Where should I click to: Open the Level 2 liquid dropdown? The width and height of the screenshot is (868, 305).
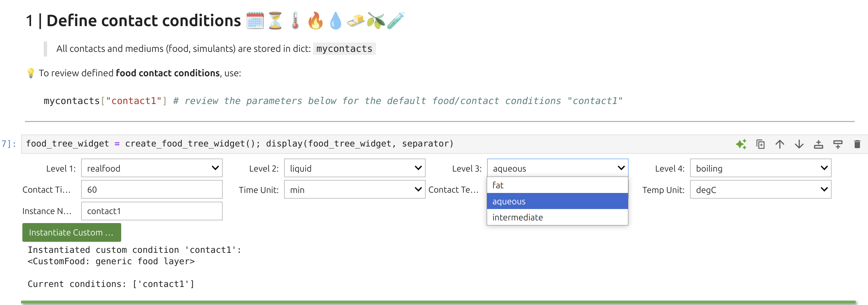click(355, 168)
